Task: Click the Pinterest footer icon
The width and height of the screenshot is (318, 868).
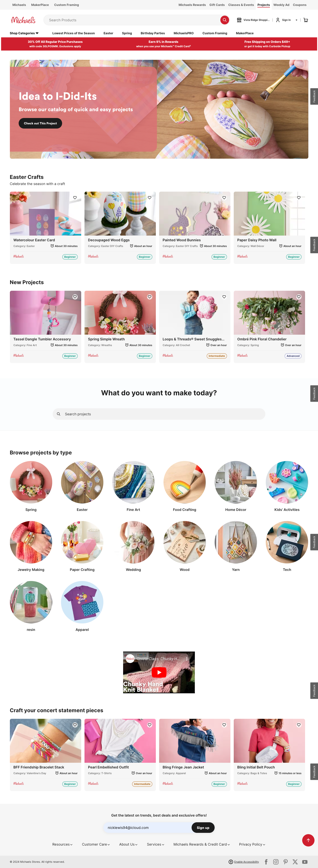Action: coord(285,862)
